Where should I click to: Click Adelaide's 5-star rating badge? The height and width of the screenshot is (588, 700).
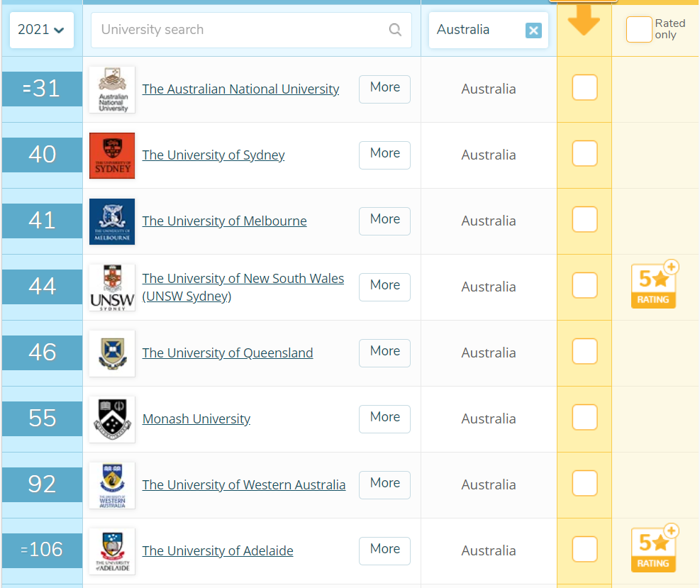[654, 549]
